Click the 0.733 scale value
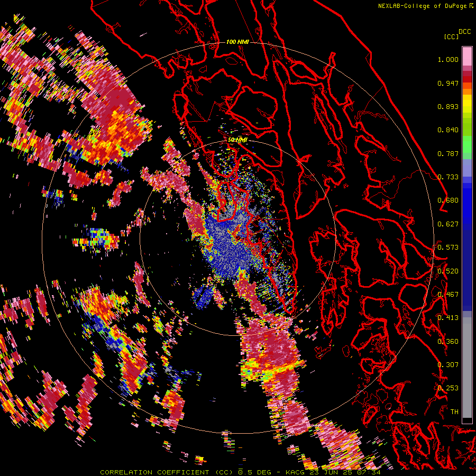The image size is (476, 476). tap(448, 177)
